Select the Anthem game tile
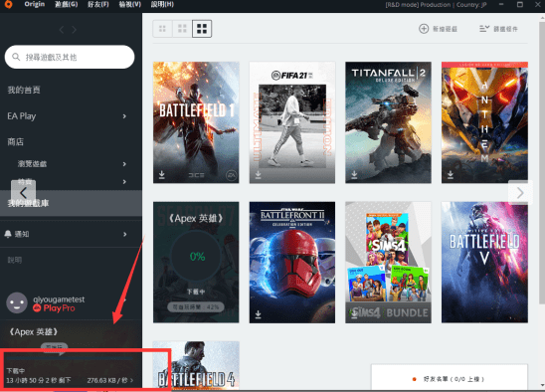 tap(484, 122)
